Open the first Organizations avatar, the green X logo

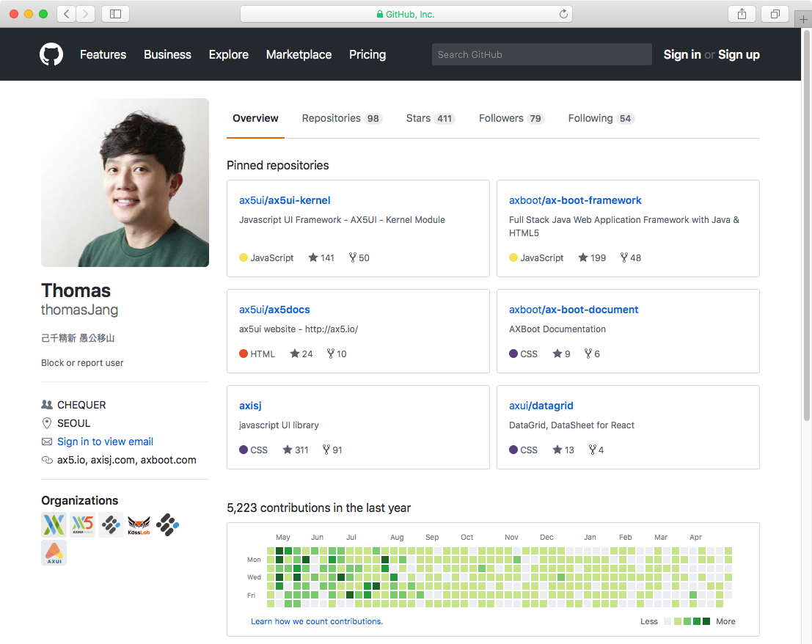coord(54,525)
